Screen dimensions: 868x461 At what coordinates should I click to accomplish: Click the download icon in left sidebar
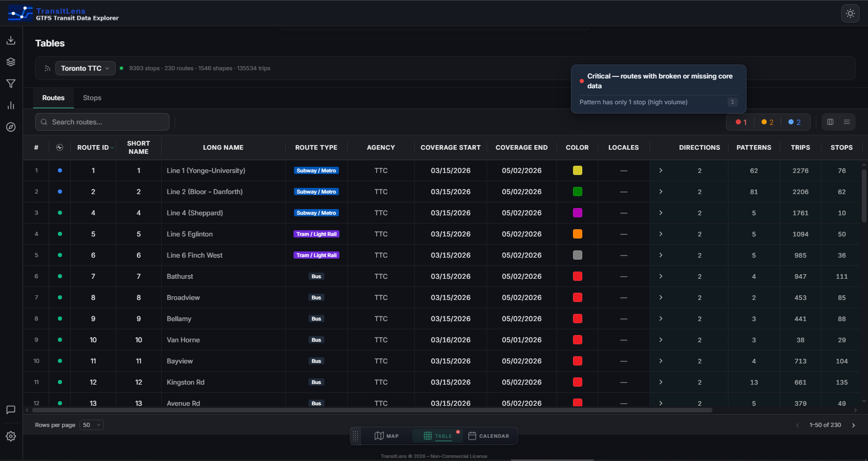click(x=11, y=40)
